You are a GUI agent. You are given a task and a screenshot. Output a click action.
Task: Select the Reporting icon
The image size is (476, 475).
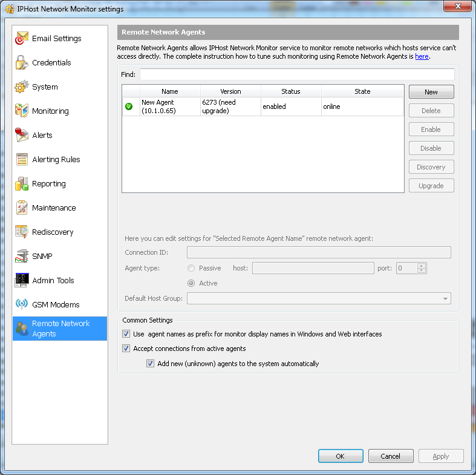[22, 184]
